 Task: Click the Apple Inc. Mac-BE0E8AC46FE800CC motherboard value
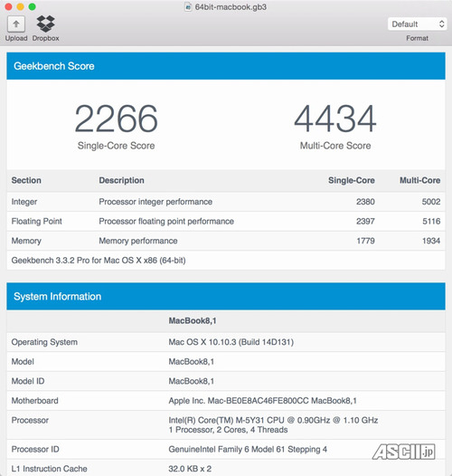pyautogui.click(x=262, y=401)
